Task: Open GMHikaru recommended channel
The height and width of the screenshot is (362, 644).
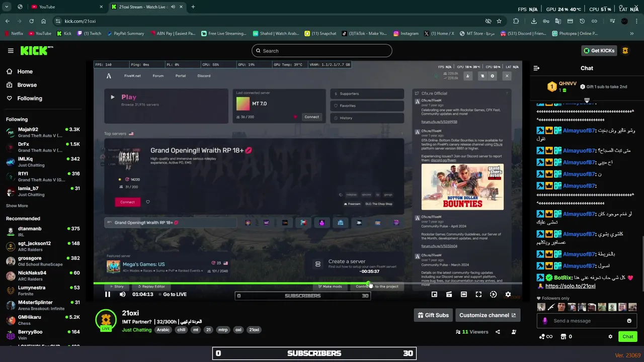Action: click(43, 320)
